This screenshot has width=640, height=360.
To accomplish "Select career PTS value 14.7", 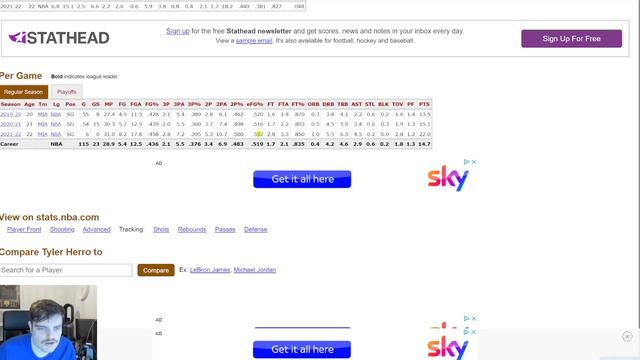I will click(424, 144).
